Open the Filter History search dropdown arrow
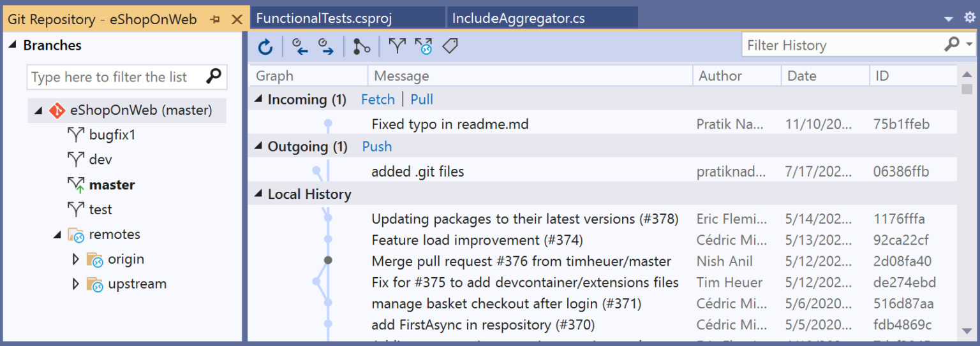The image size is (980, 346). click(x=970, y=45)
